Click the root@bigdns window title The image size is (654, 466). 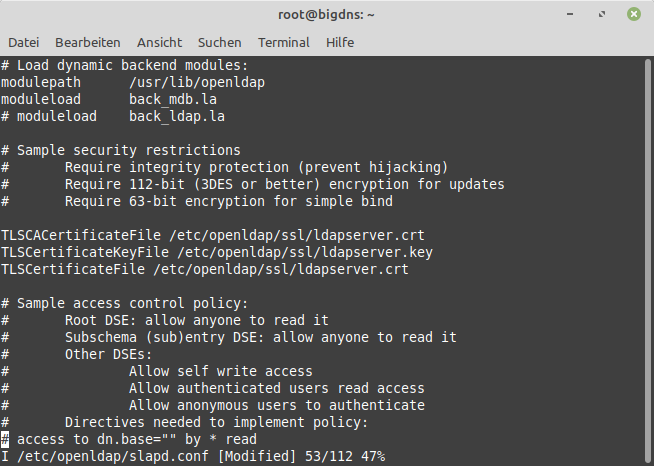(326, 14)
